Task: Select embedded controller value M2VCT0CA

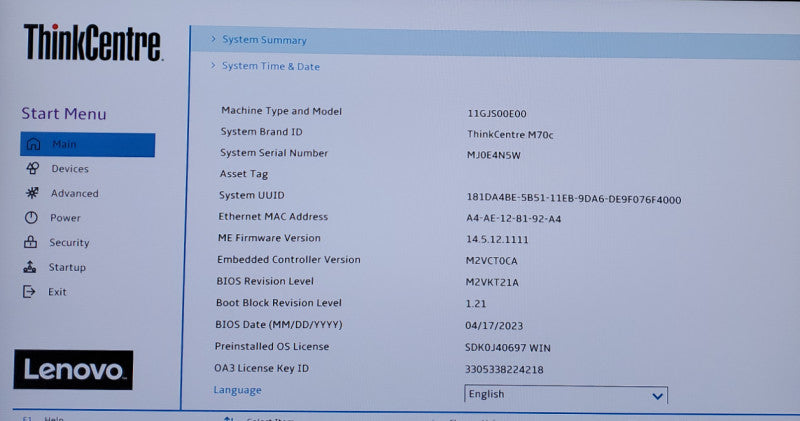Action: [491, 261]
